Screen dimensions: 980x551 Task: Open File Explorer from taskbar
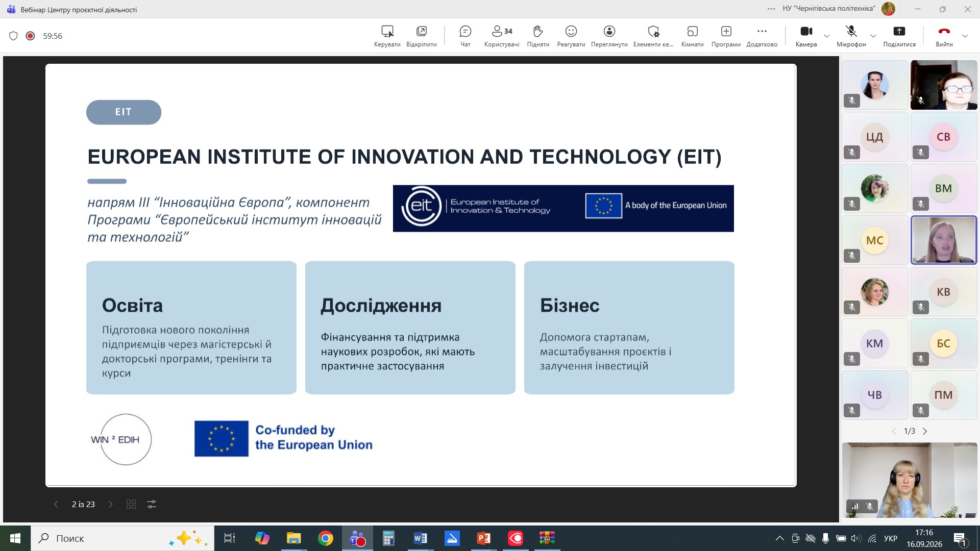point(293,538)
